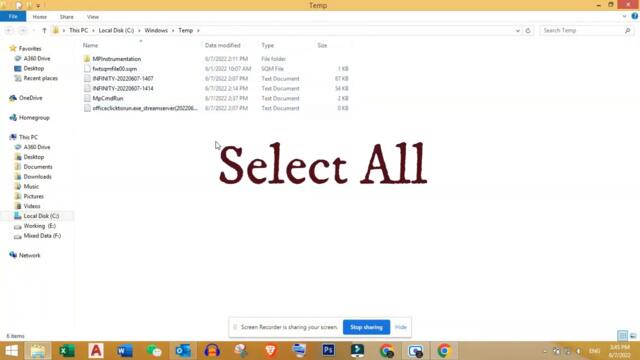
Task: Open the View ribbon tab
Action: 93,17
